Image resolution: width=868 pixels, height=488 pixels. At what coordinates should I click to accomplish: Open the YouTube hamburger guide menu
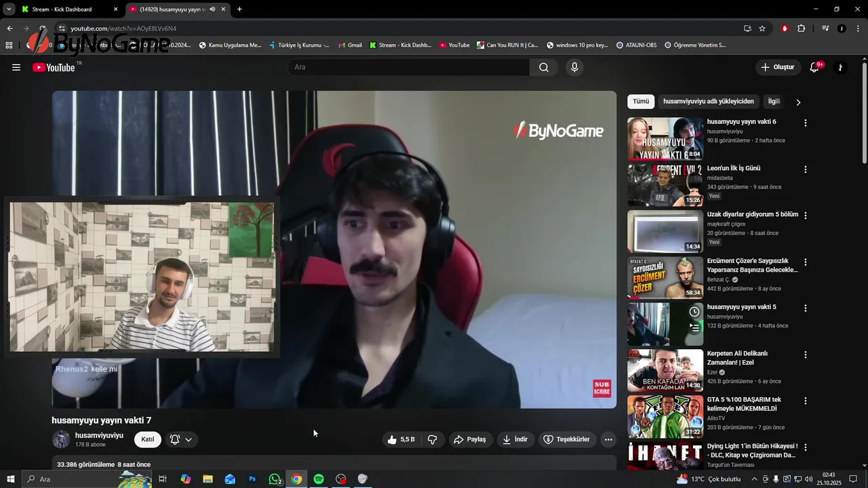16,67
